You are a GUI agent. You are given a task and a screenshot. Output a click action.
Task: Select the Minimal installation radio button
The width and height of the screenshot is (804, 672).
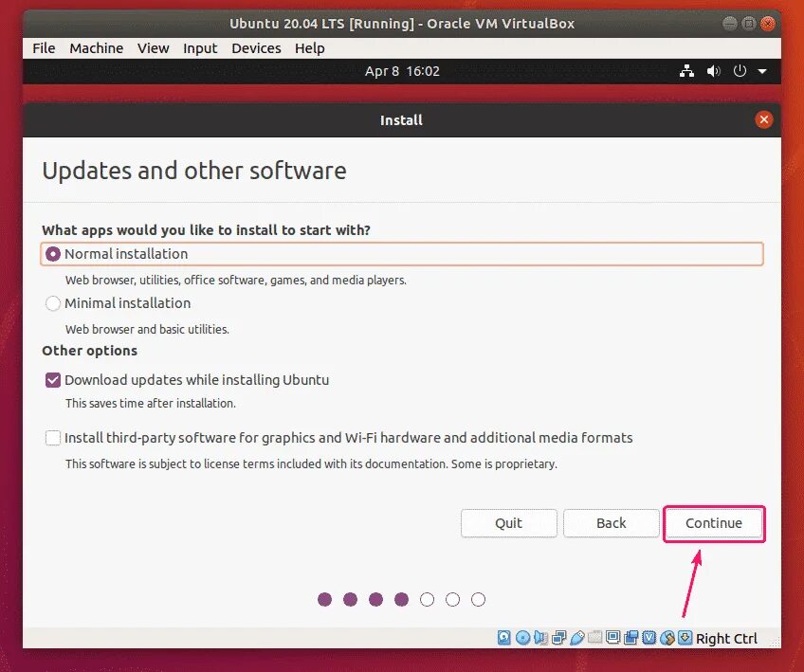click(53, 303)
